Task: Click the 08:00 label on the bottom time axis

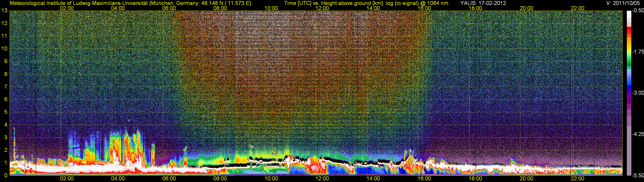Action: 220,179
